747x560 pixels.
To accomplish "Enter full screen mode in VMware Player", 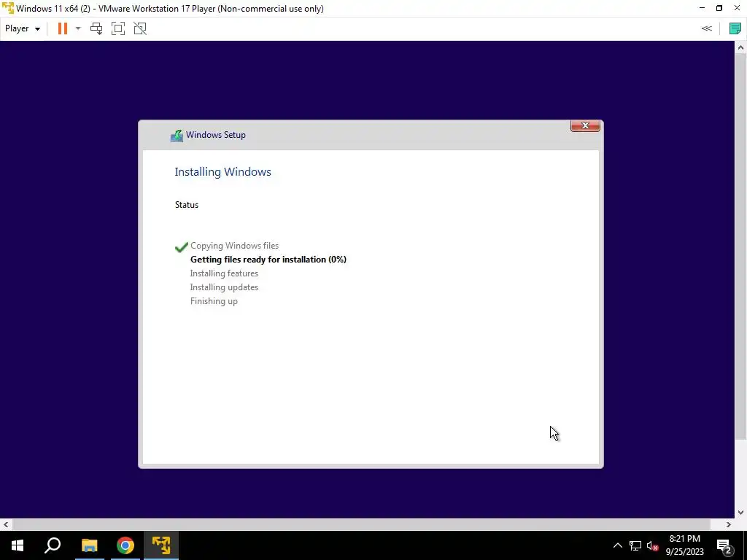I will tap(118, 28).
